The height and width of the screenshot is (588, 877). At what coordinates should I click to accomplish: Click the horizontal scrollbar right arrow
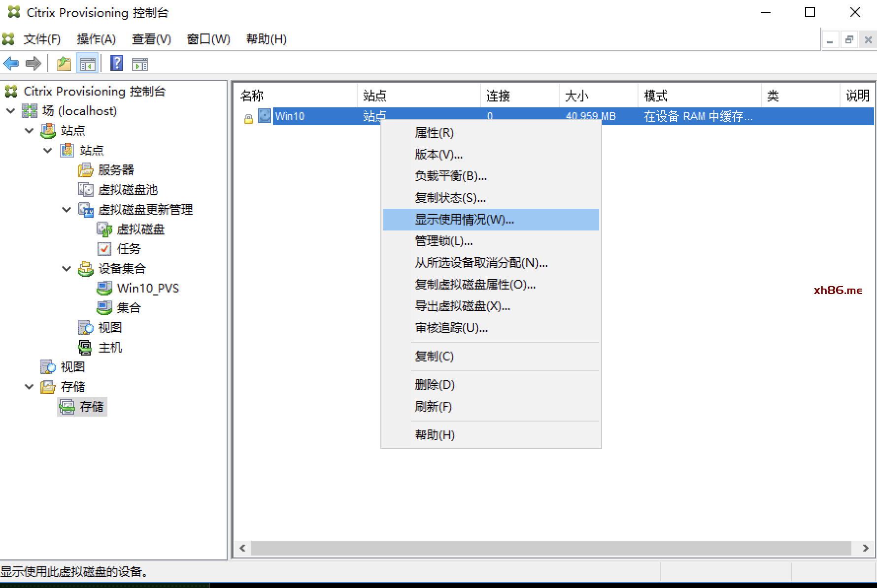(x=865, y=548)
